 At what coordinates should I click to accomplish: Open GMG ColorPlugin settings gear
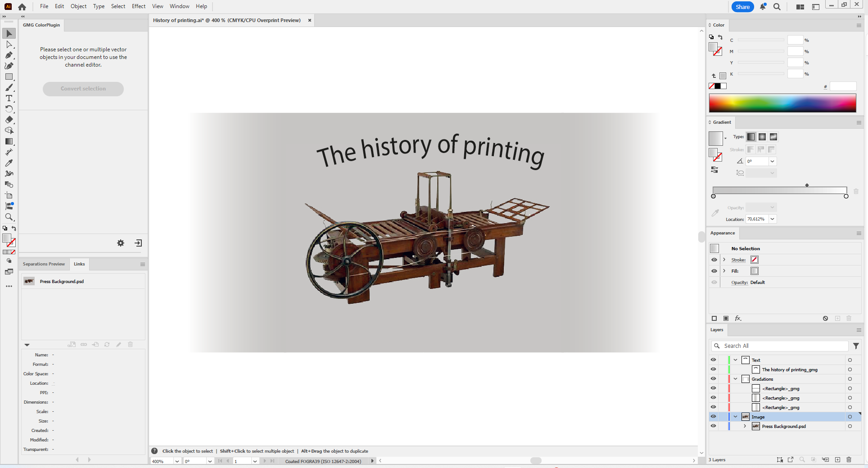[121, 243]
